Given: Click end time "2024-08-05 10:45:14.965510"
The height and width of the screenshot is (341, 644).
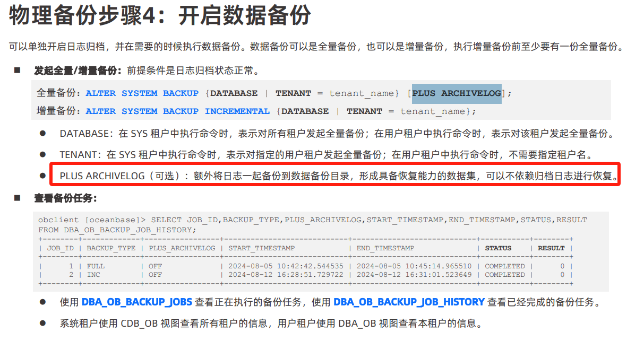Looking at the screenshot, I should [x=414, y=266].
